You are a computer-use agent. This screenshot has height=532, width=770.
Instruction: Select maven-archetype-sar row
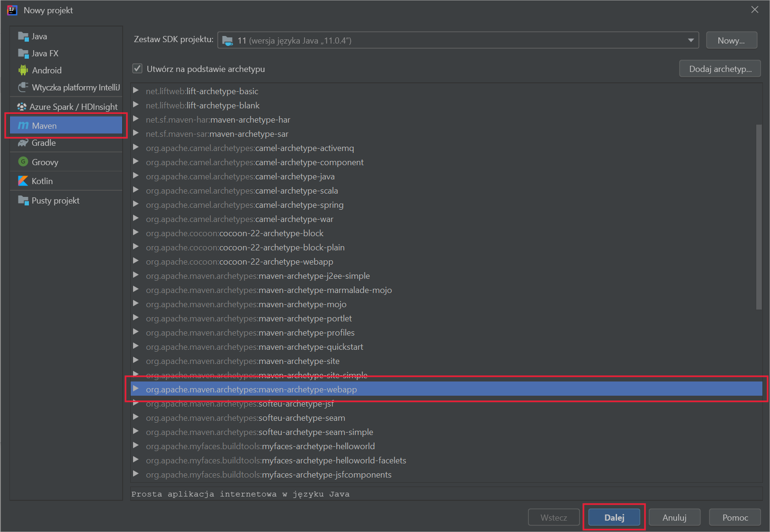pyautogui.click(x=446, y=134)
